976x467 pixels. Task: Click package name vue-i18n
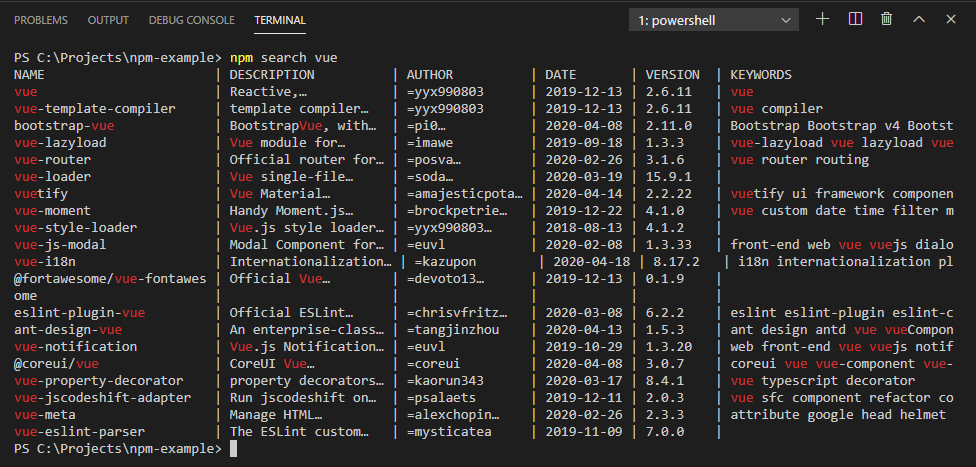(x=45, y=262)
